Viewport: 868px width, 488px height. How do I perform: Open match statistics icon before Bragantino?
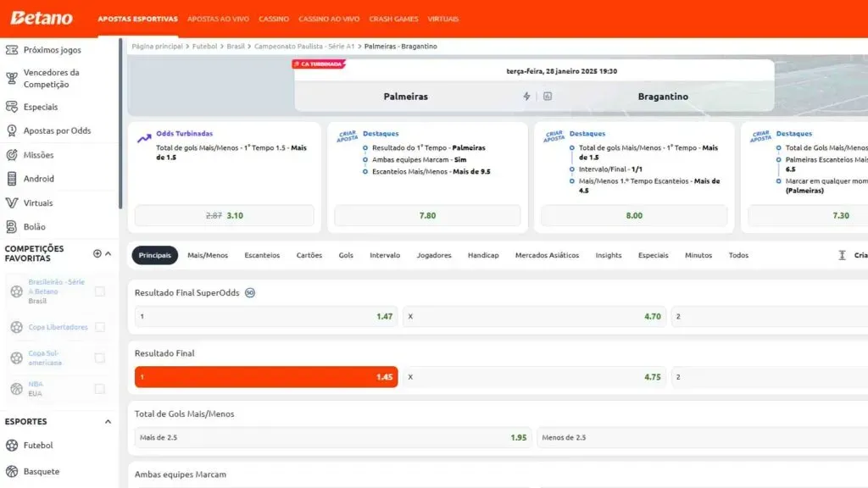pos(548,97)
